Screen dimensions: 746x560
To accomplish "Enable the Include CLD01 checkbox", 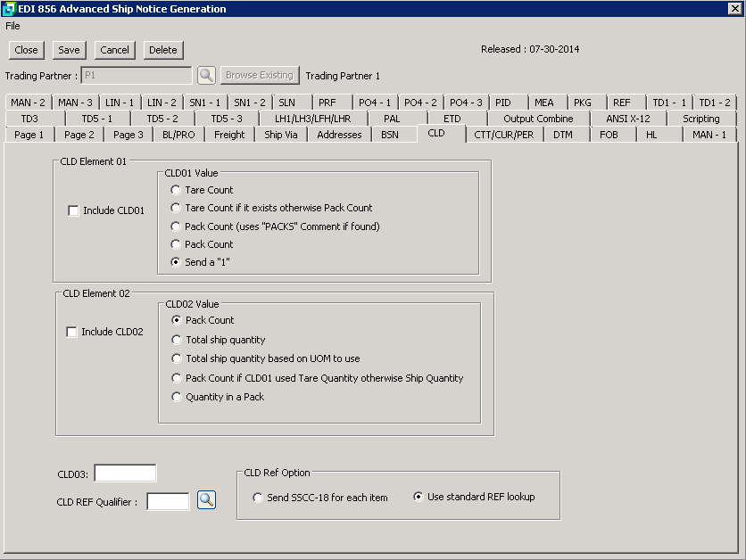I will 74,211.
